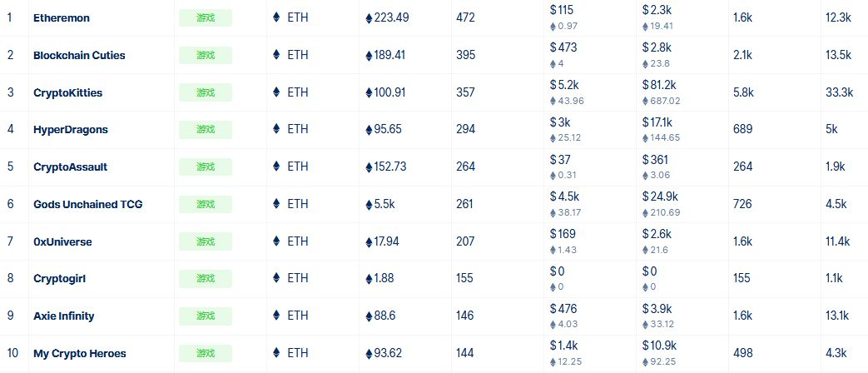Open the CryptoAssault listing
This screenshot has width=868, height=373.
click(70, 167)
